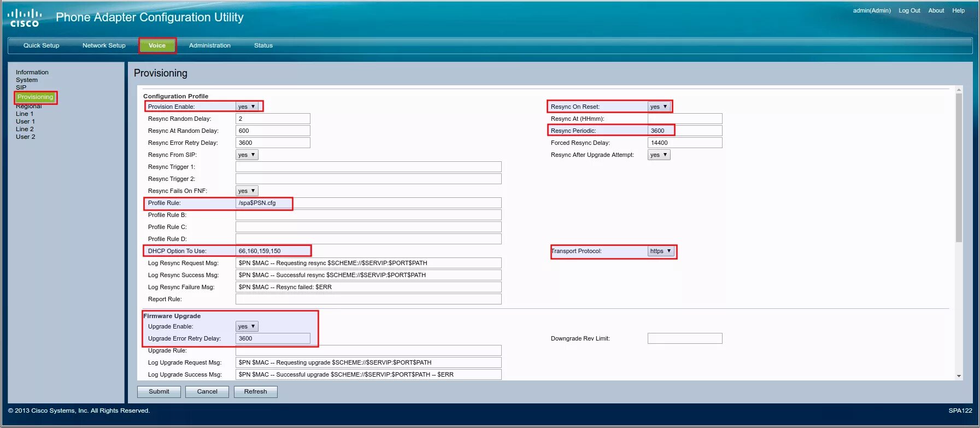
Task: Open System in the sidebar
Action: coord(27,80)
